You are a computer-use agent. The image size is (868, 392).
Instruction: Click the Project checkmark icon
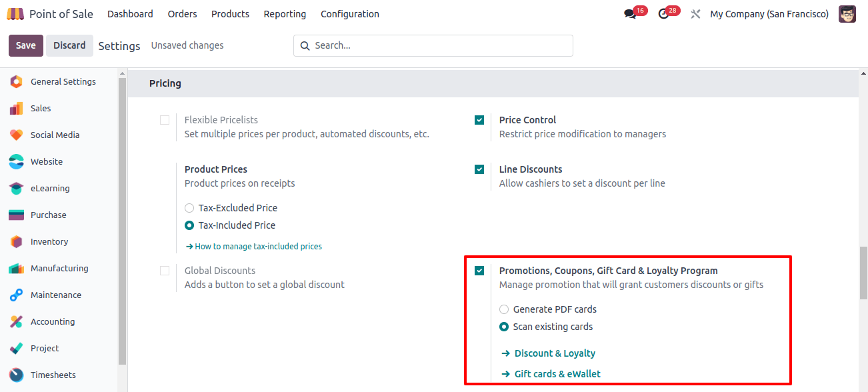[17, 348]
